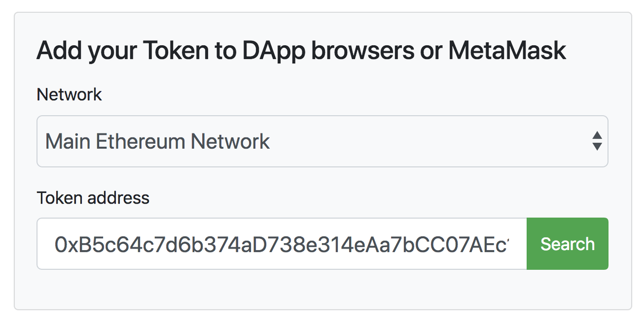Click the word MetaMask in the heading
Screen dimensions: 644x321
507,50
